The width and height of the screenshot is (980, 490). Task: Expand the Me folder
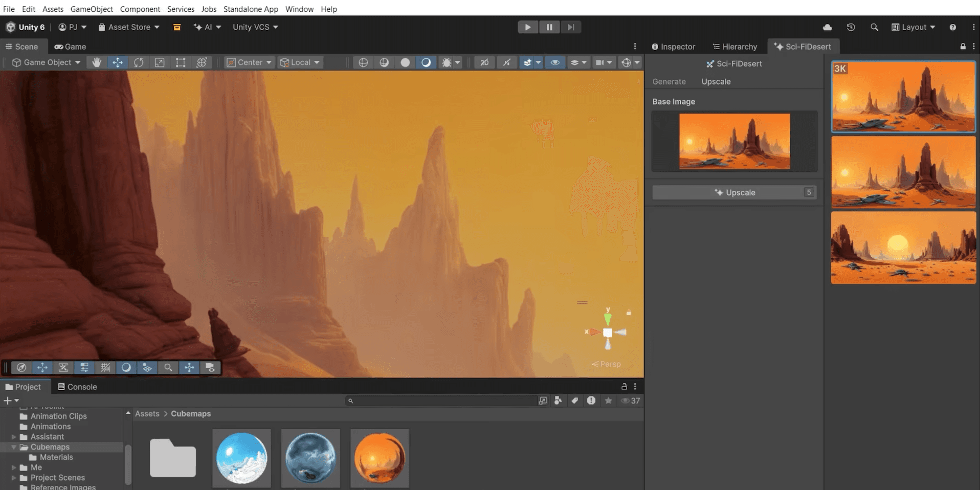point(14,467)
